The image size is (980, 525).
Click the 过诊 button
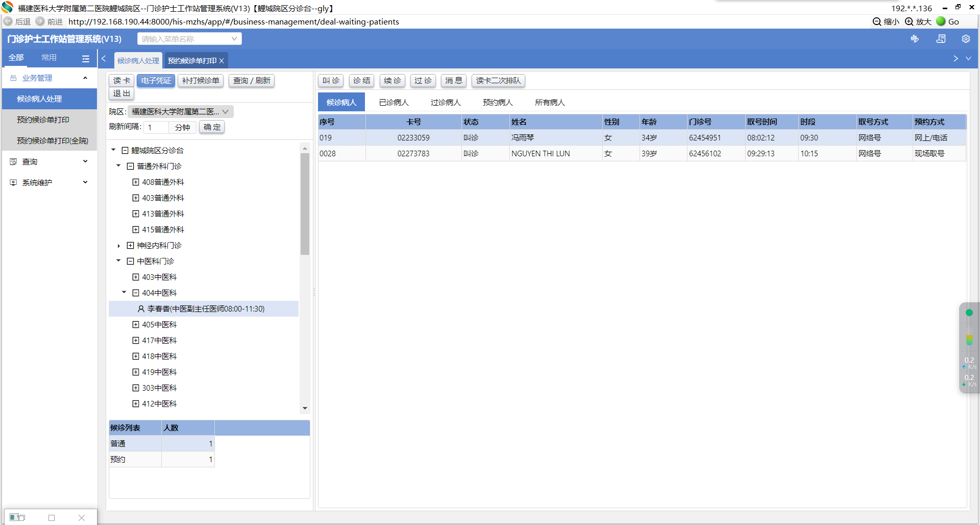(423, 81)
